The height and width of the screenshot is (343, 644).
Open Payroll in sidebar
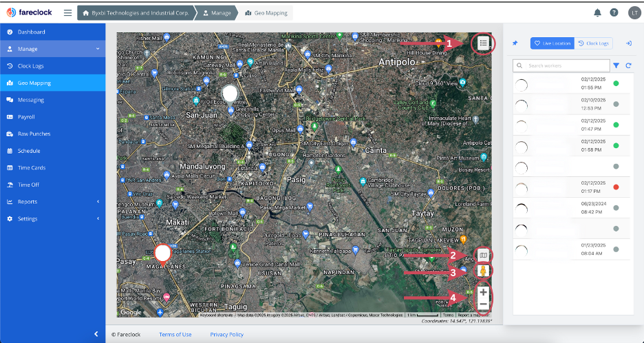(52, 117)
